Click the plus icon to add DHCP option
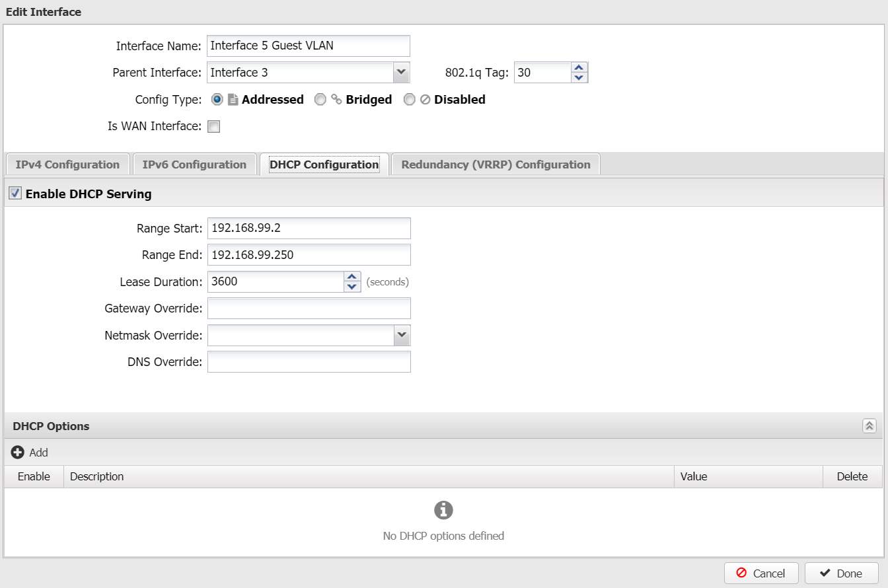This screenshot has width=888, height=588. pyautogui.click(x=18, y=453)
